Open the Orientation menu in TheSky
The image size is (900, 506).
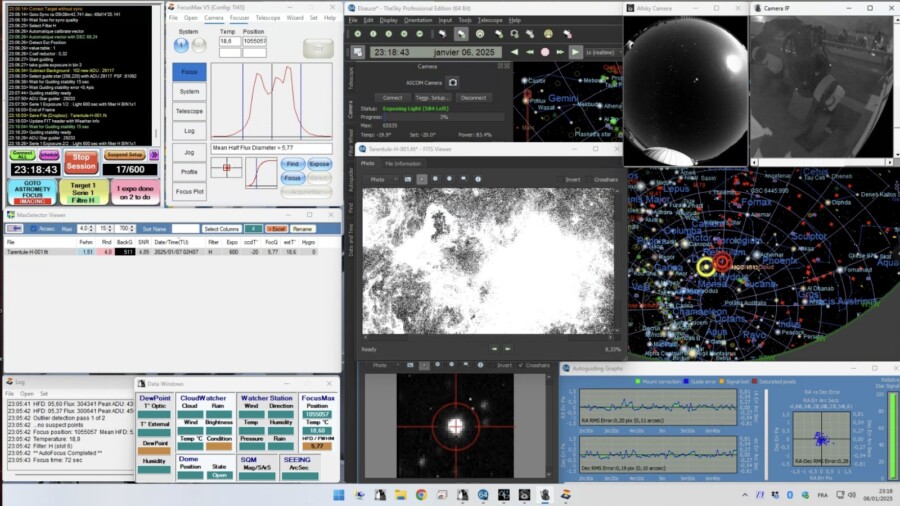418,20
